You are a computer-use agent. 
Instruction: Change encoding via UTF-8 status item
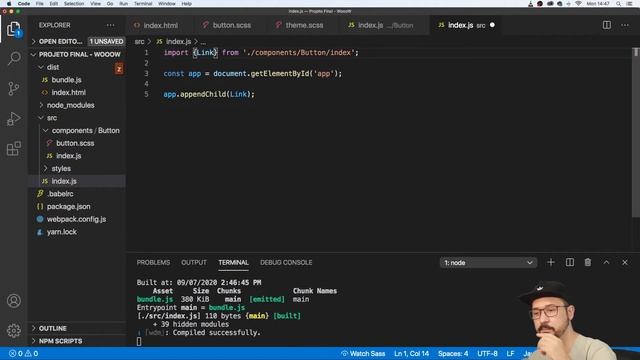point(487,353)
